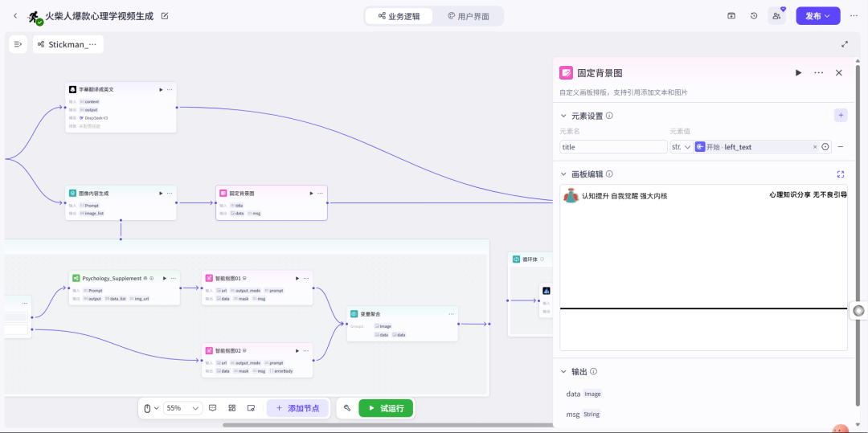Click the errorBody output tag

282,371
